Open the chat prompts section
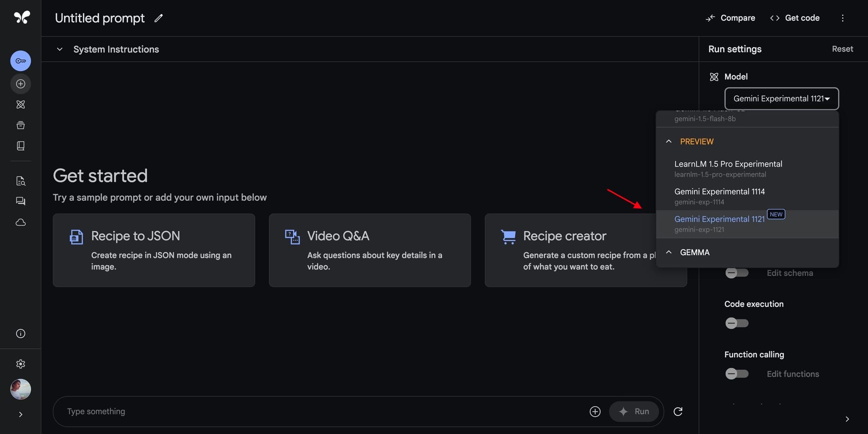This screenshot has height=434, width=868. pyautogui.click(x=20, y=201)
